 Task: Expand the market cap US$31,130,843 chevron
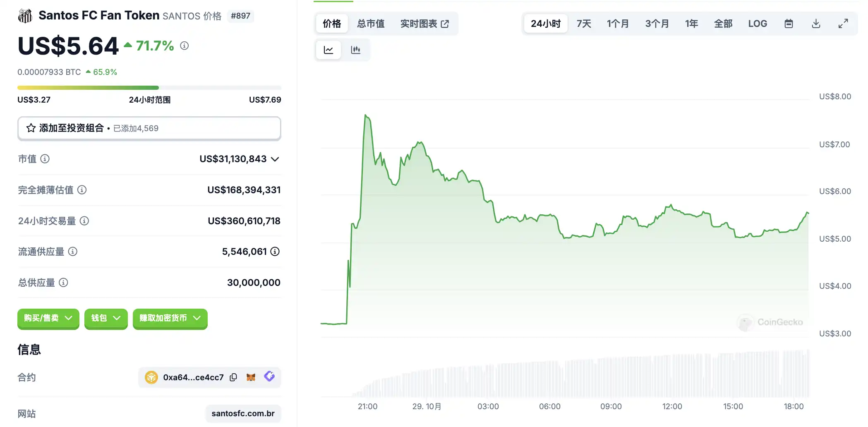click(275, 159)
